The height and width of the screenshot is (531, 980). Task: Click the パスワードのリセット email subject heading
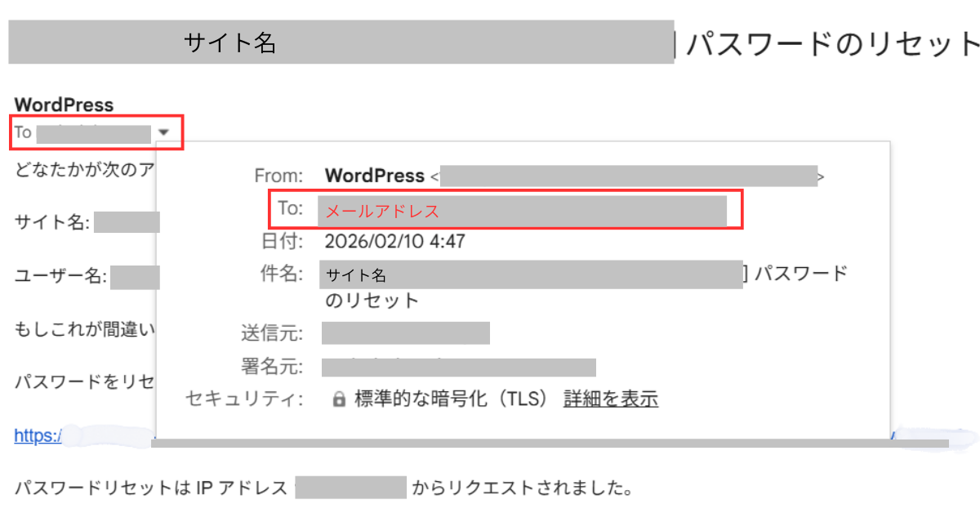tap(831, 43)
